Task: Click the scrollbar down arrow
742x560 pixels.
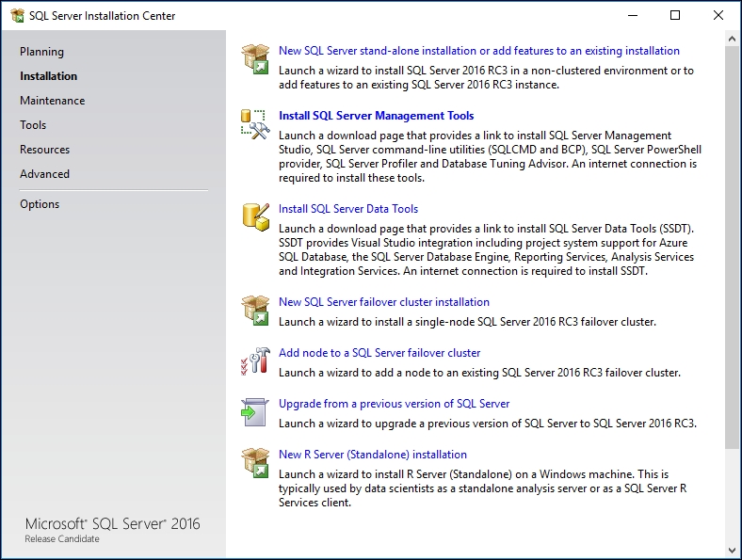Action: tap(732, 551)
